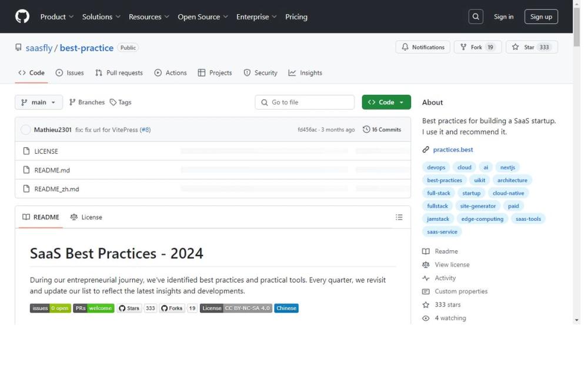588x368 pixels.
Task: Click the Sign up button
Action: 541,16
